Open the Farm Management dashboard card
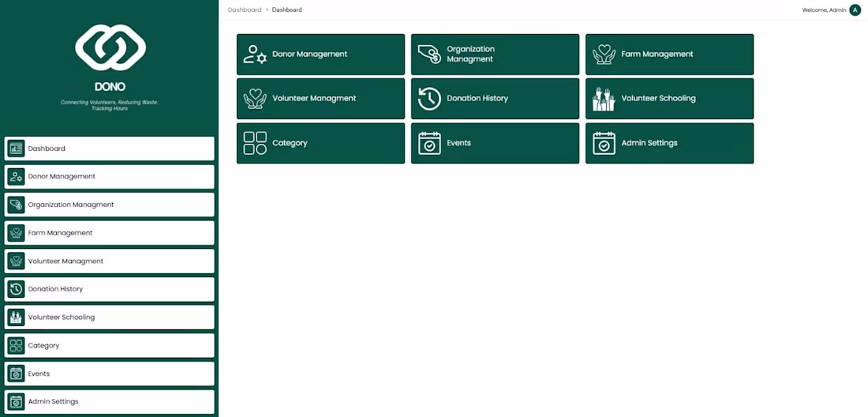868x417 pixels. 669,54
